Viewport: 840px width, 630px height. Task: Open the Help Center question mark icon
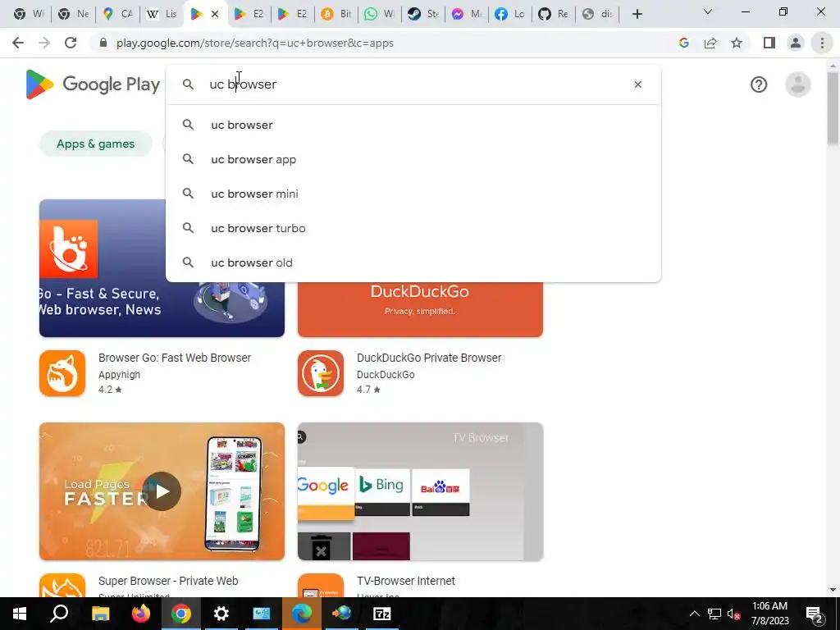(759, 84)
